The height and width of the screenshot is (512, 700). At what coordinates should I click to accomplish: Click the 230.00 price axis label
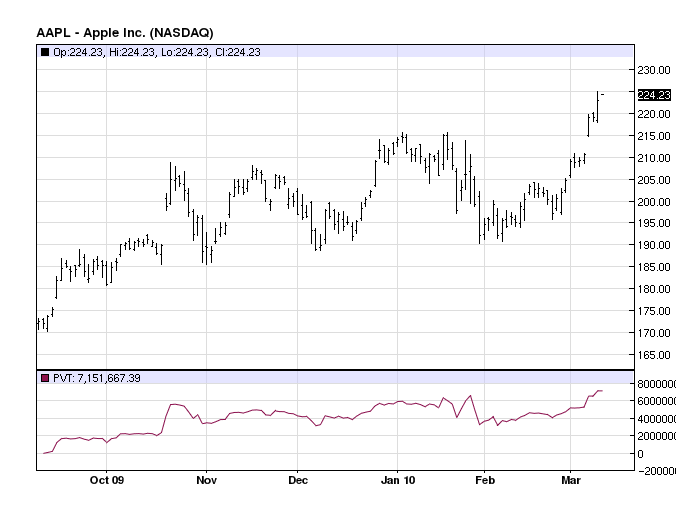coord(654,70)
